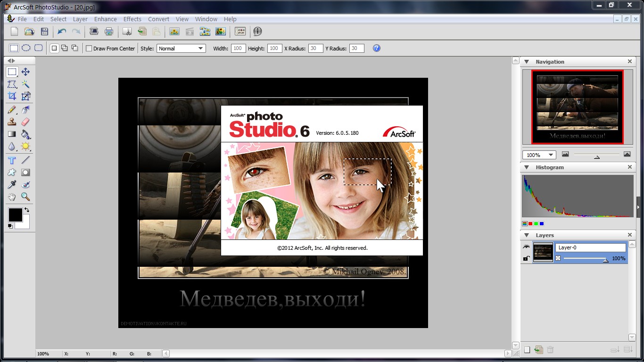Choose rounded rectangle selection shape
Image resolution: width=644 pixels, height=362 pixels.
[x=38, y=48]
